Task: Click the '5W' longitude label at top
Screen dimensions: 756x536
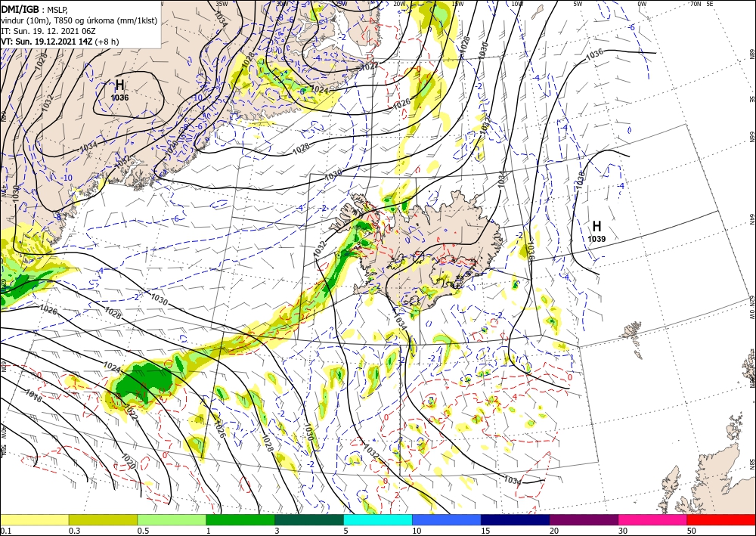Action: coord(578,3)
